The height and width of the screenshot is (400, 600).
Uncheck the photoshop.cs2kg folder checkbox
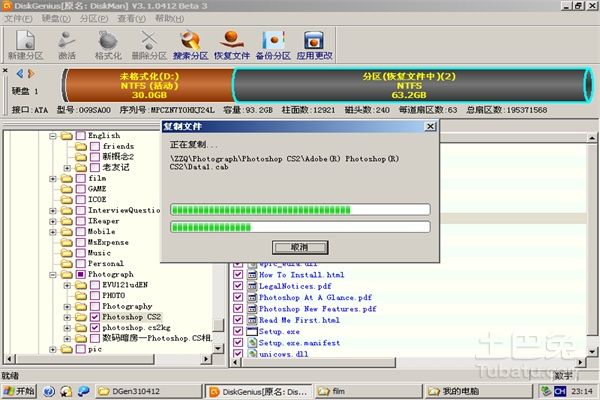(95, 328)
